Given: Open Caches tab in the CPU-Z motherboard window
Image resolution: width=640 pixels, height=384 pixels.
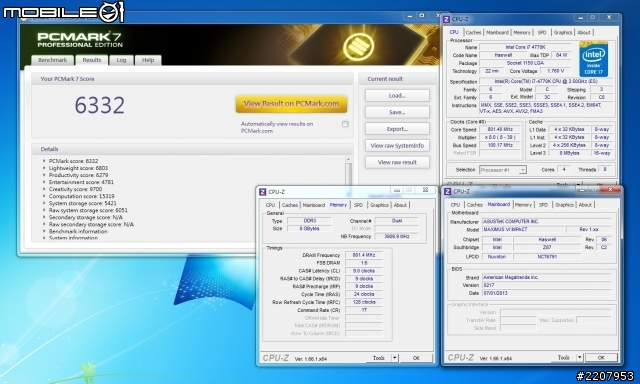Looking at the screenshot, I should [x=474, y=205].
